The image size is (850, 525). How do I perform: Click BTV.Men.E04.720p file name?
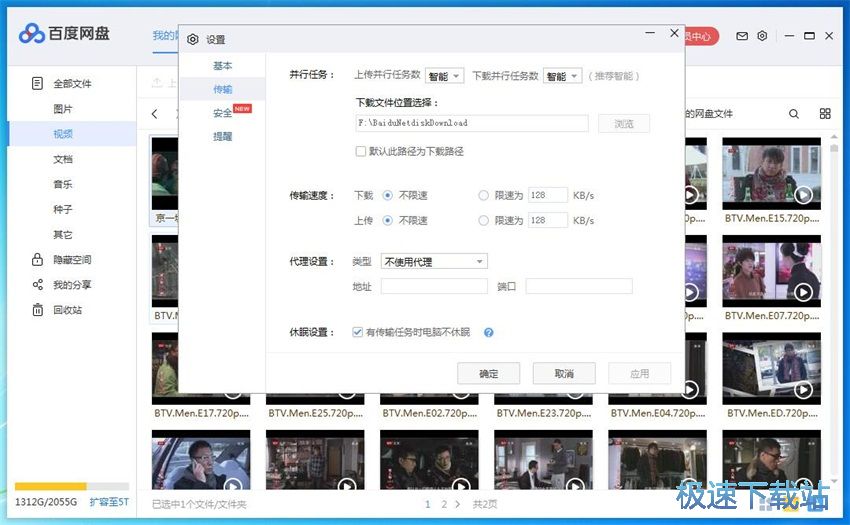tap(658, 413)
